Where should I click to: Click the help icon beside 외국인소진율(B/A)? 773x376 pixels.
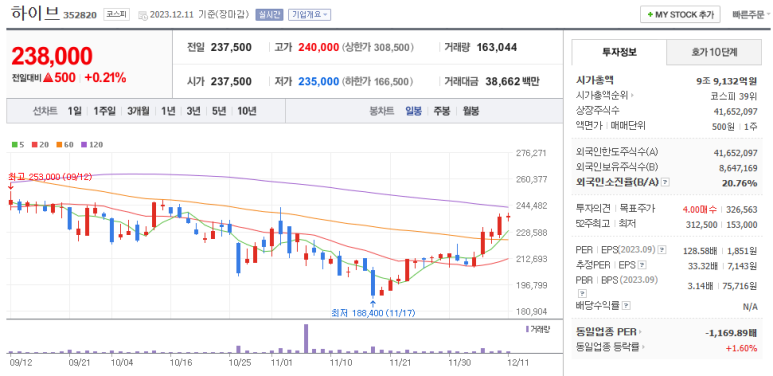[x=666, y=182]
